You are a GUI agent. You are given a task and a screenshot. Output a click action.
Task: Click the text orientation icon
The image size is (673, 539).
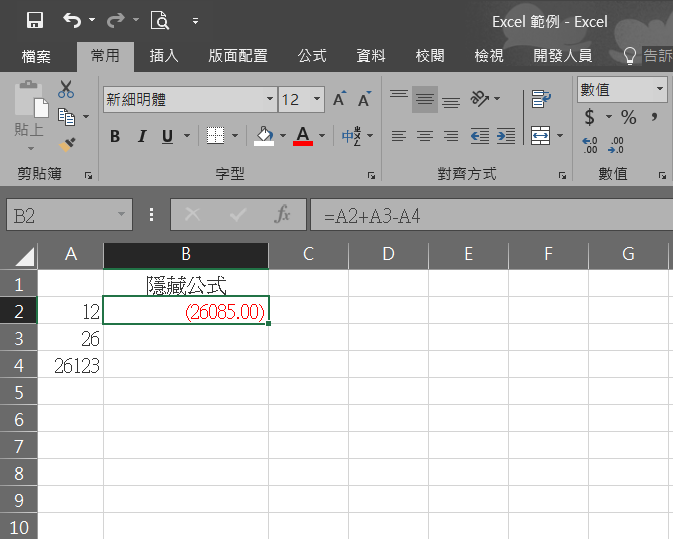(480, 99)
